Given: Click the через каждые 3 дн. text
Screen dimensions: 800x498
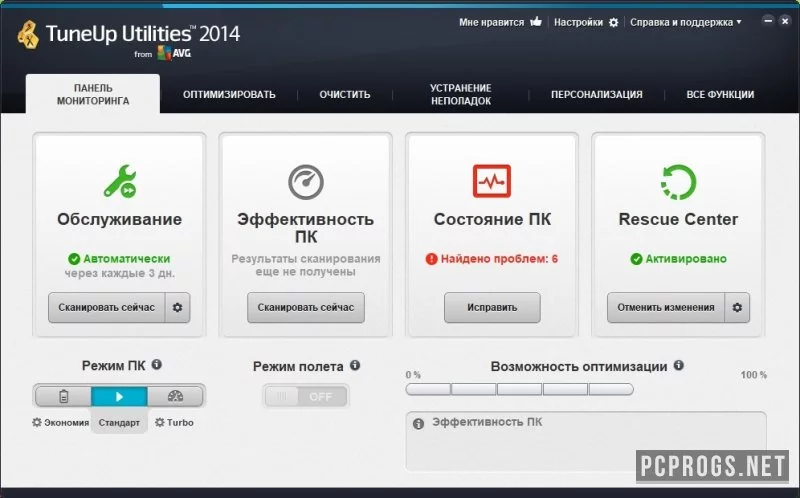Looking at the screenshot, I should click(119, 273).
